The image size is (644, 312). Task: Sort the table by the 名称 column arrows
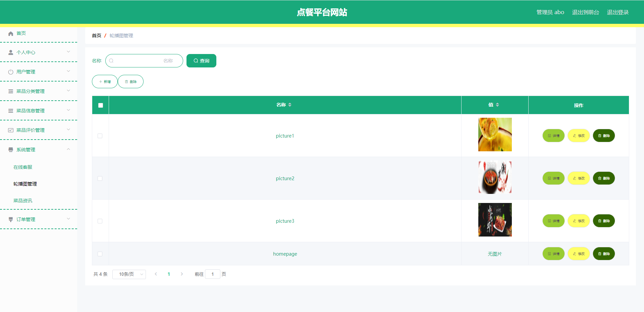(290, 105)
